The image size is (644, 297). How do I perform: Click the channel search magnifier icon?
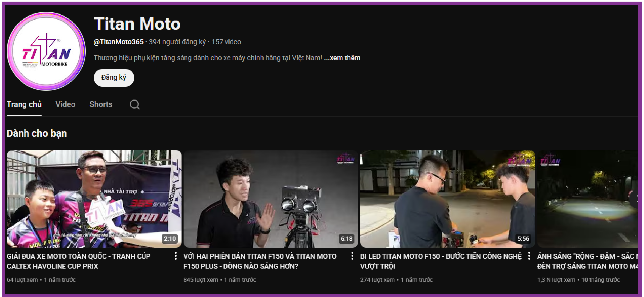[x=134, y=104]
